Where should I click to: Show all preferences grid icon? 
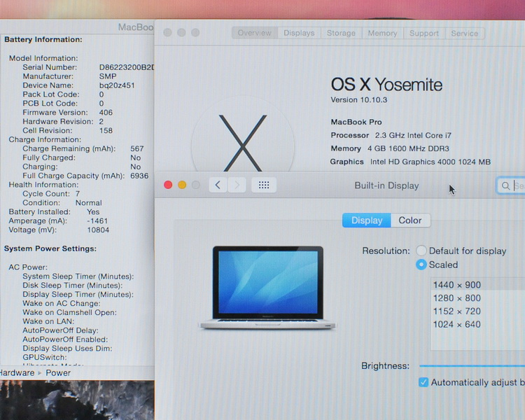[x=264, y=185]
